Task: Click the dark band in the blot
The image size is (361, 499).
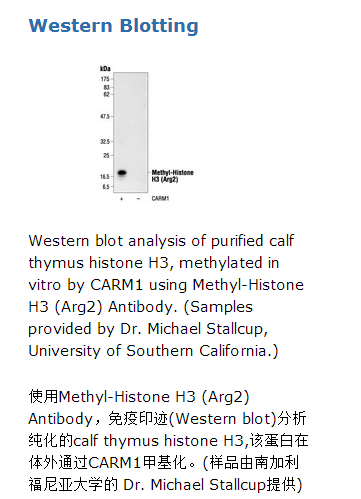Action: pos(122,173)
